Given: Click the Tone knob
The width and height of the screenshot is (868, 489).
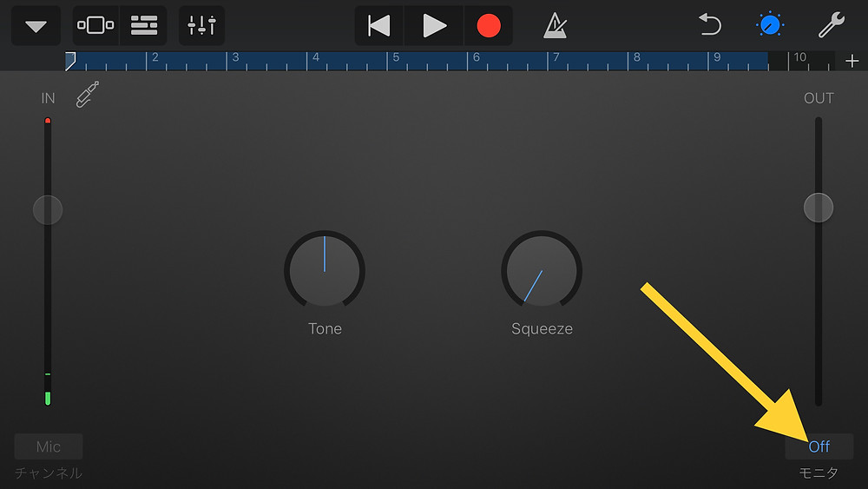Looking at the screenshot, I should (x=325, y=270).
